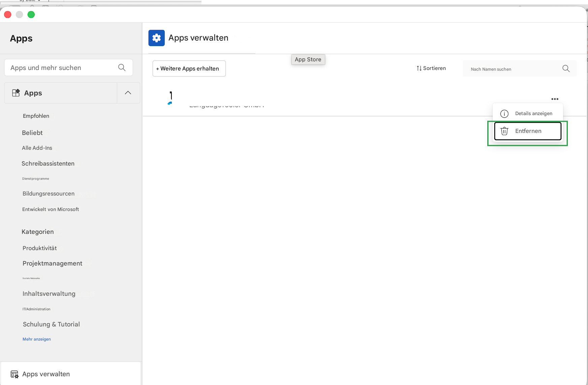Click the Apps header in the sidebar list

(x=61, y=93)
